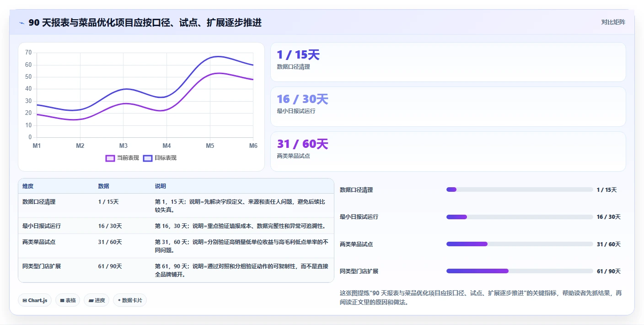
Task: Click the 16 / 30天 progress value label
Action: coord(609,217)
